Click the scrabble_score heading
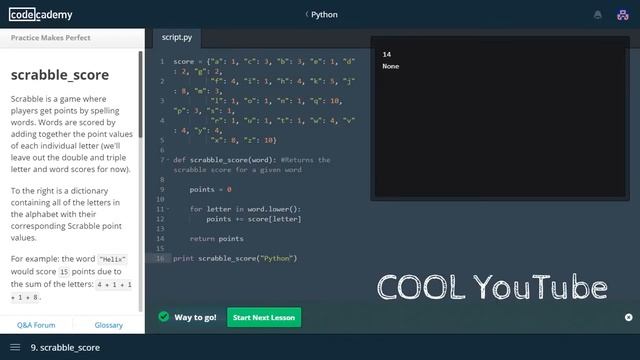Image resolution: width=640 pixels, height=360 pixels. (x=60, y=75)
